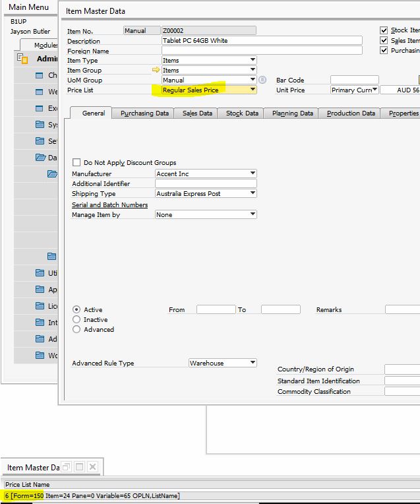Toggle the Stock Item checkbox
The width and height of the screenshot is (420, 504).
pos(384,30)
